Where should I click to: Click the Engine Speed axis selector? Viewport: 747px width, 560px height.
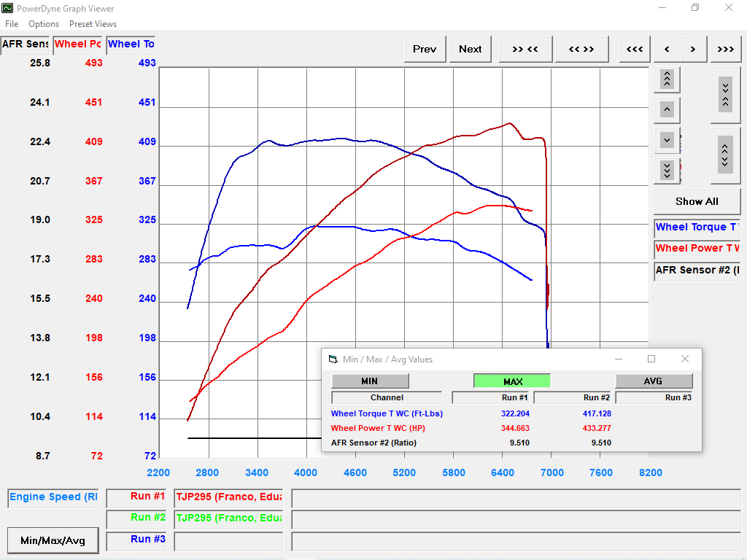53,497
